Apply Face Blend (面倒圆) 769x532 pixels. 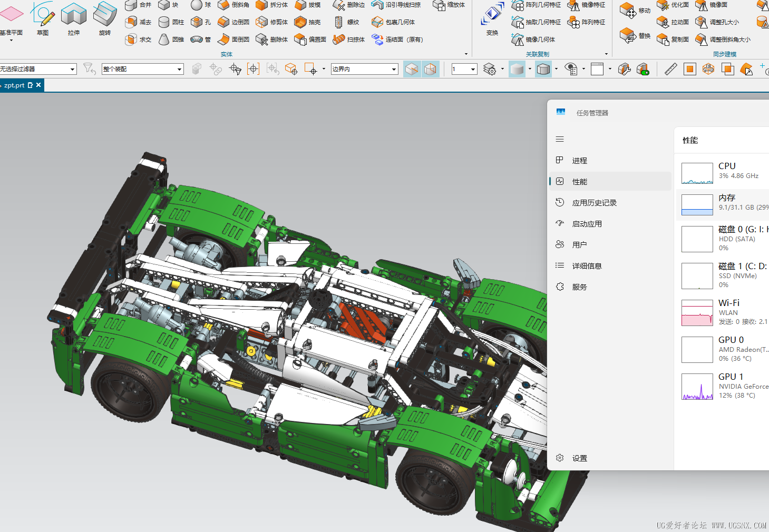(233, 40)
